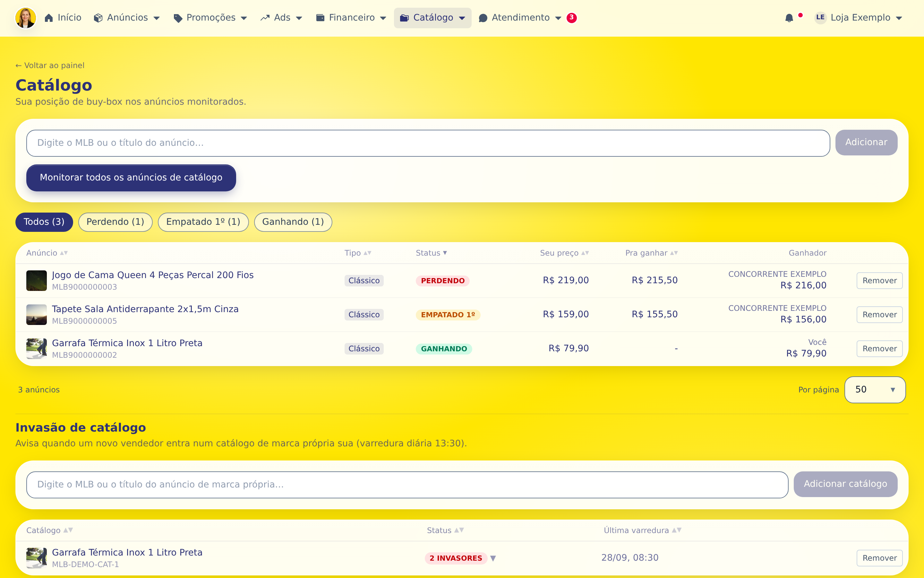Open Jogo de Cama Queen thumbnail
Viewport: 924px width, 578px height.
pyautogui.click(x=36, y=281)
